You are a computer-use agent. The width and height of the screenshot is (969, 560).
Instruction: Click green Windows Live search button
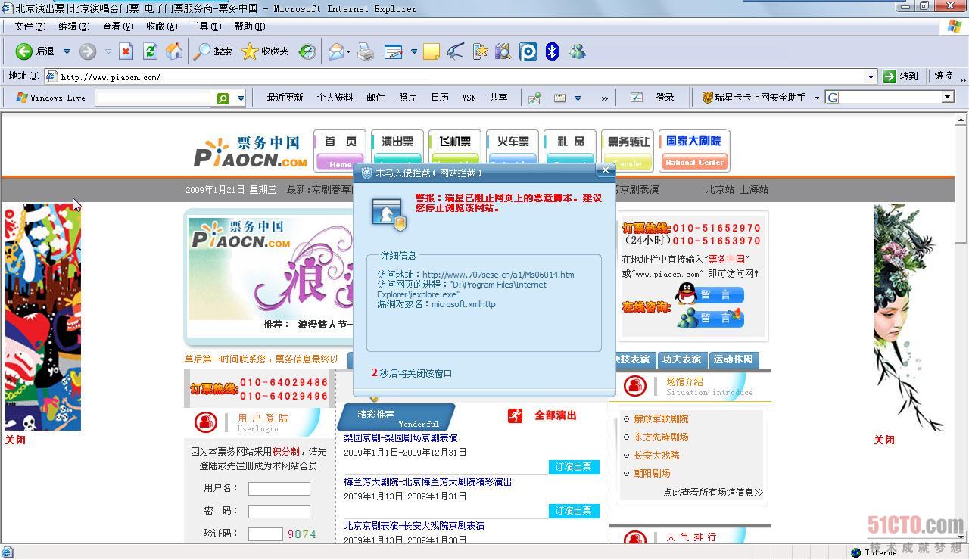tap(223, 98)
